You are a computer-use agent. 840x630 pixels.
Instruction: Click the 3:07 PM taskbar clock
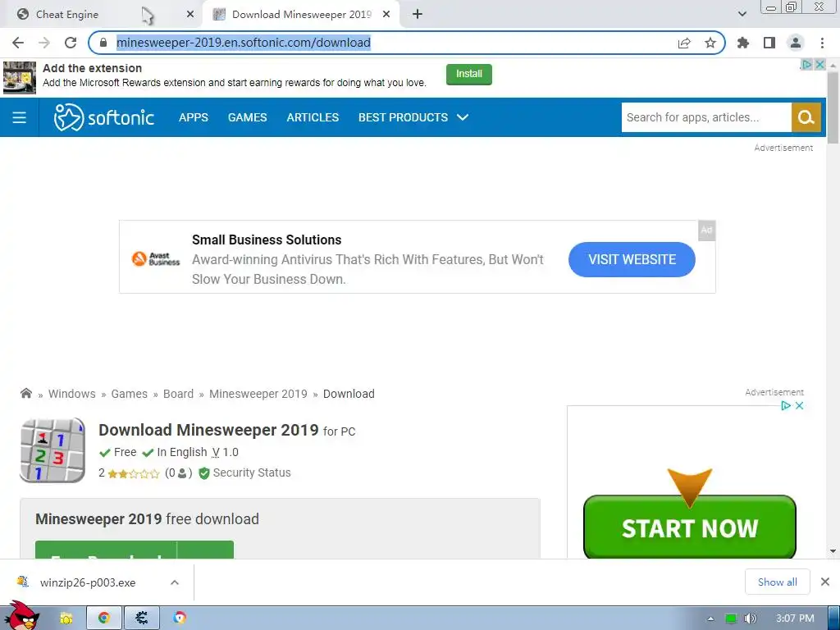pyautogui.click(x=795, y=619)
